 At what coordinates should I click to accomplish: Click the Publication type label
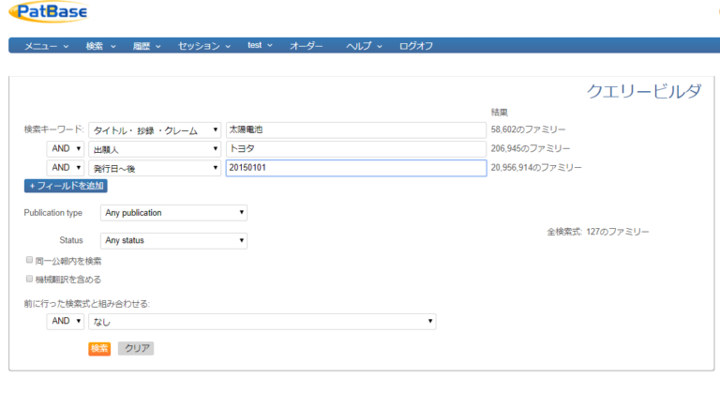point(53,213)
